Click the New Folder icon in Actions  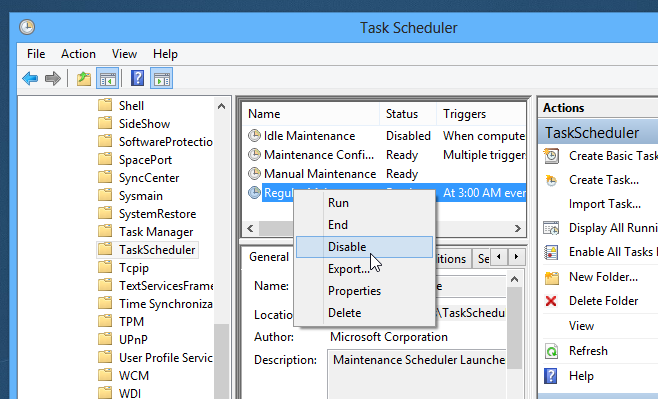551,277
